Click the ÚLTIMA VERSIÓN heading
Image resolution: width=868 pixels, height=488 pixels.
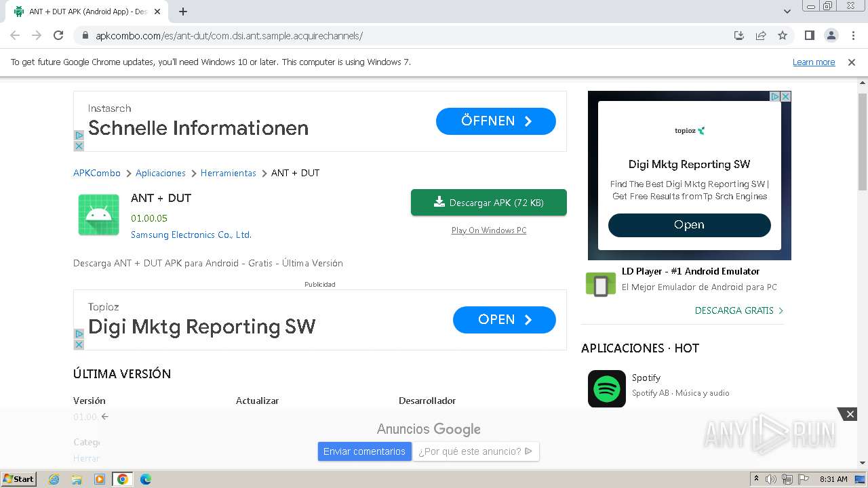click(x=122, y=374)
